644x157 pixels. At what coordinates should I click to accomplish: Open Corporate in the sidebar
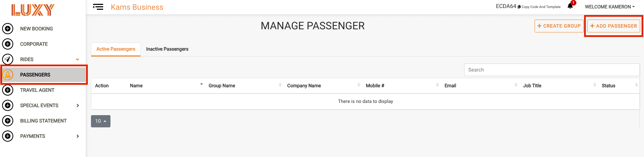point(34,44)
